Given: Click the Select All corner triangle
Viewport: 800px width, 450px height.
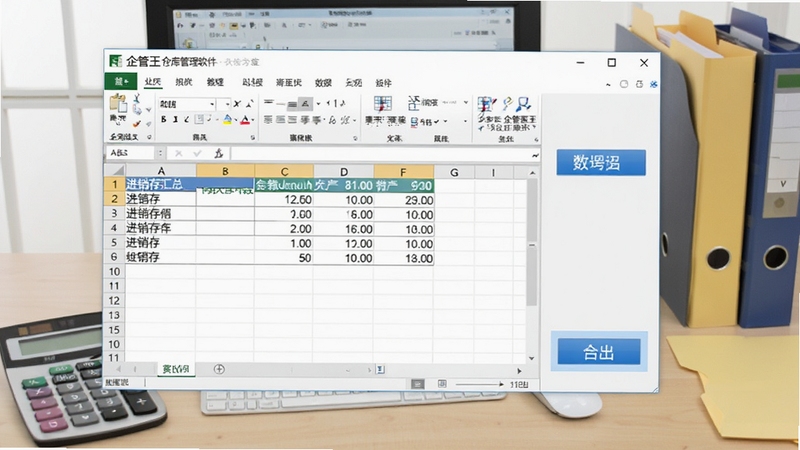Looking at the screenshot, I should (x=116, y=171).
